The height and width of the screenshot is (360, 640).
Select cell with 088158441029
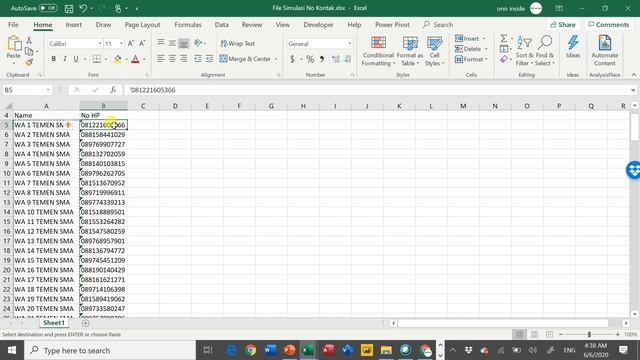click(x=103, y=135)
